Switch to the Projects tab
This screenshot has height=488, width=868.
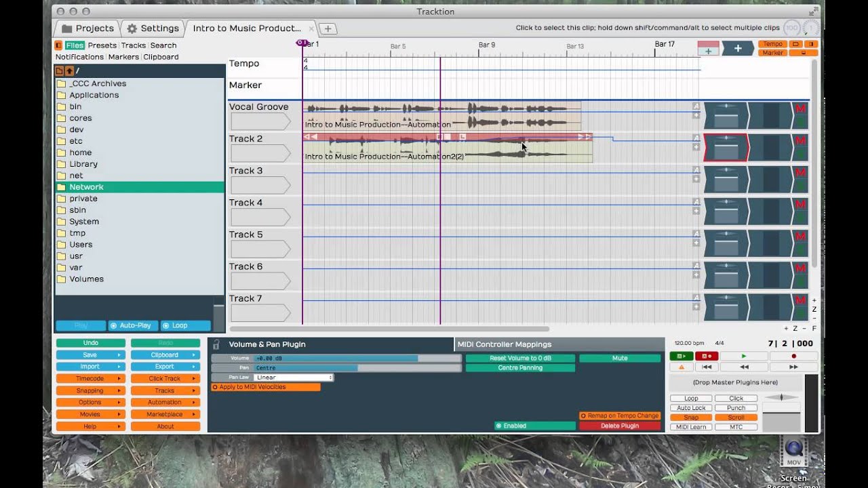pyautogui.click(x=87, y=28)
